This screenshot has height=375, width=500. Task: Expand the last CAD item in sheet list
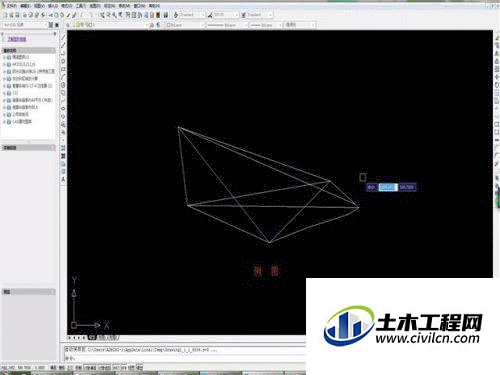pos(4,122)
